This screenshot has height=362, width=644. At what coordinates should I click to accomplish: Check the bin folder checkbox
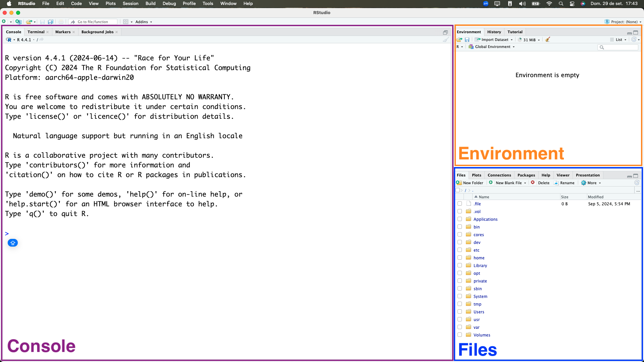click(460, 227)
